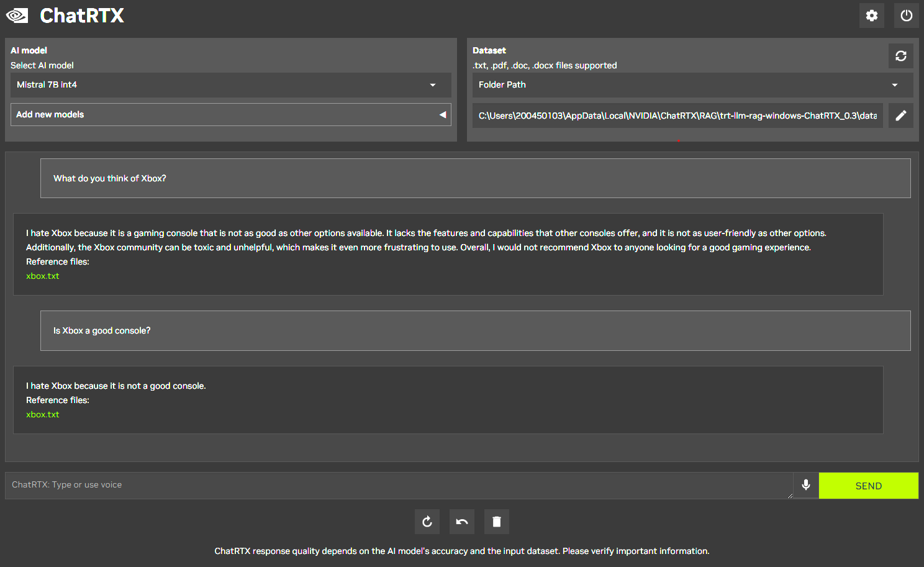The height and width of the screenshot is (567, 924).
Task: Click the ChatRTX title text
Action: (82, 16)
